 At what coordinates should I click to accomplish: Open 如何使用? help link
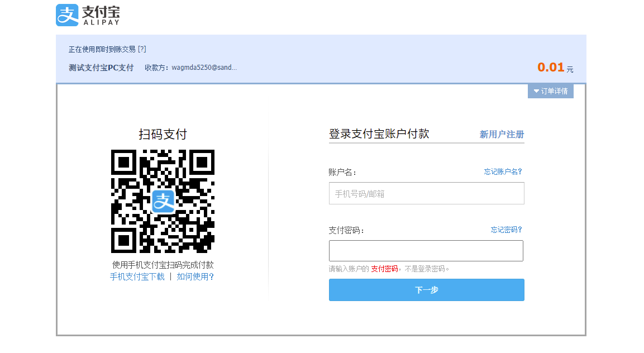195,276
